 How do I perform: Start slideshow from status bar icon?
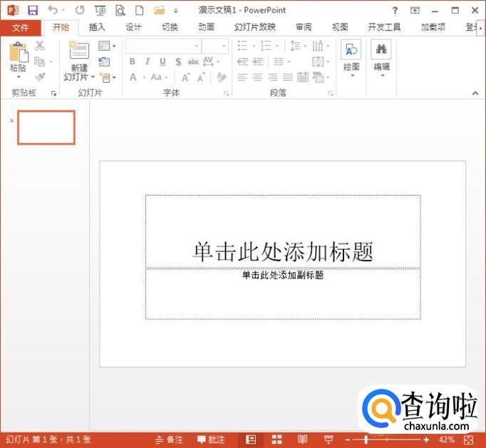(328, 439)
